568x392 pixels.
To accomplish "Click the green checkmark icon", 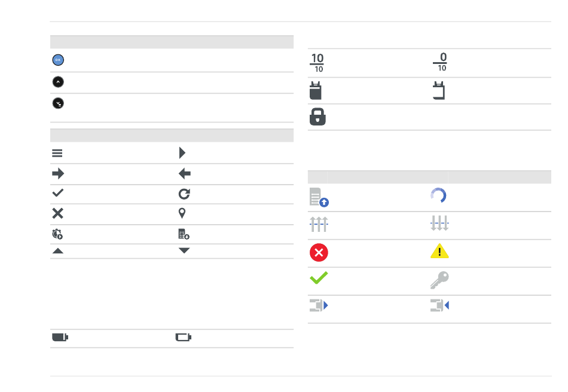I will pyautogui.click(x=319, y=278).
